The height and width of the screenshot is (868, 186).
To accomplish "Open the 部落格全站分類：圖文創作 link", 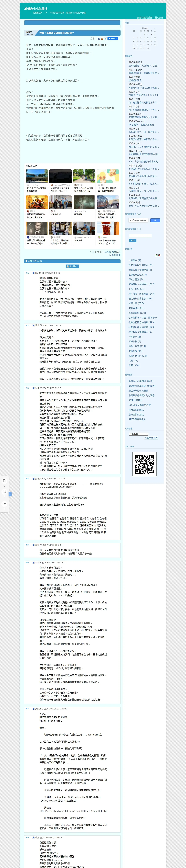I will coord(150,18).
